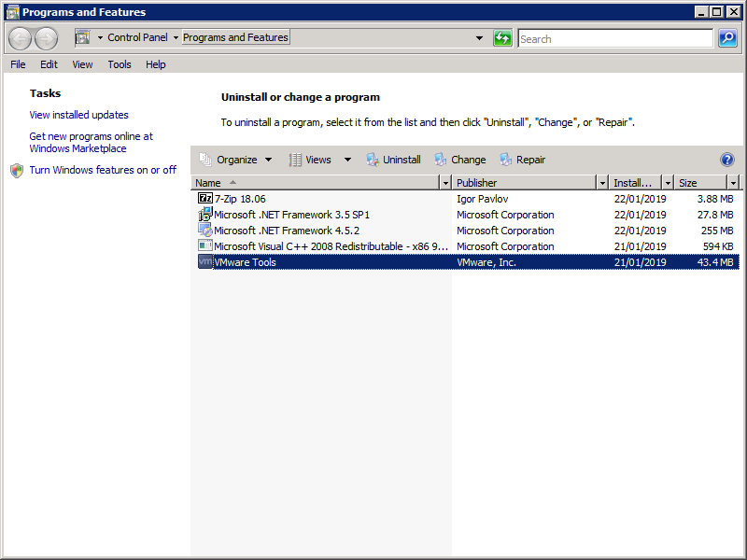747x560 pixels.
Task: Click Igor Pavlov publisher cell
Action: (x=483, y=199)
